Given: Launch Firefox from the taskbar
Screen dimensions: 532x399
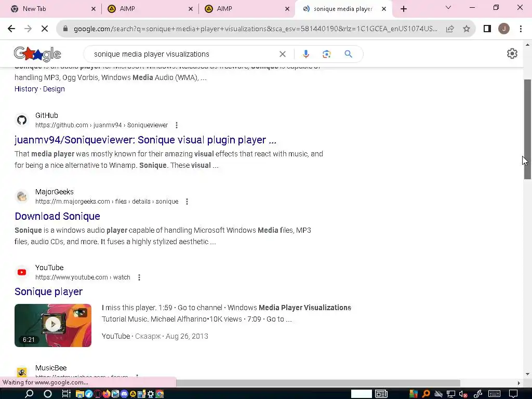Looking at the screenshot, I should 106,394.
